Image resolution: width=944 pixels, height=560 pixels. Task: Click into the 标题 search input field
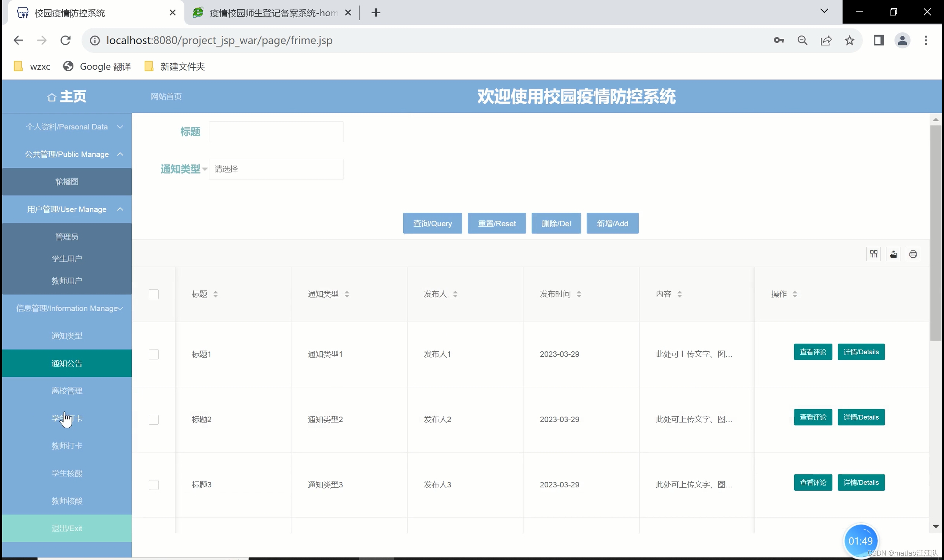point(276,132)
